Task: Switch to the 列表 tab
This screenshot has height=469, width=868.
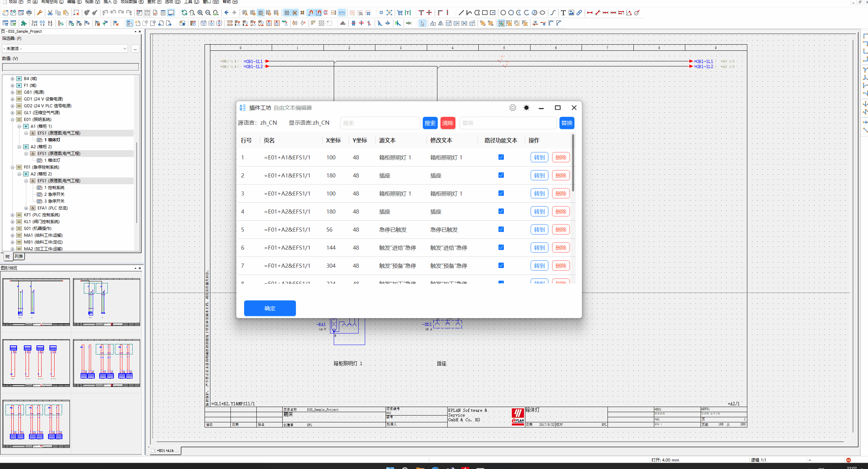Action: tap(19, 256)
